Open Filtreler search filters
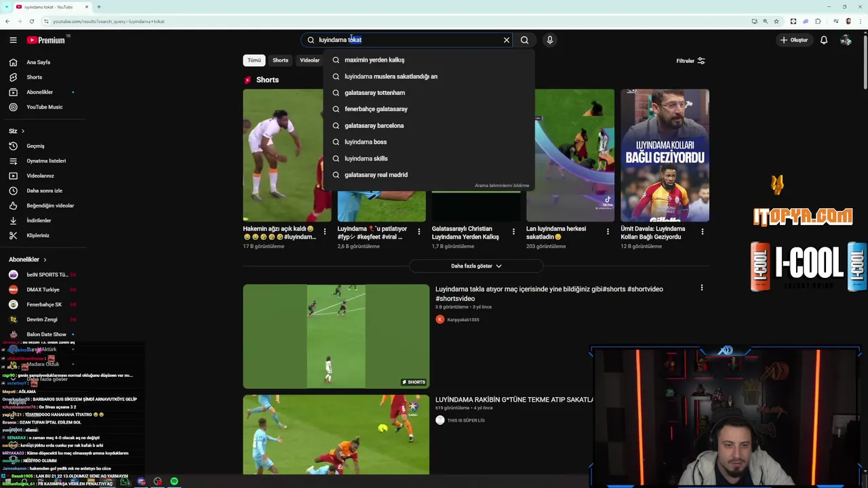The height and width of the screenshot is (488, 868). click(690, 61)
